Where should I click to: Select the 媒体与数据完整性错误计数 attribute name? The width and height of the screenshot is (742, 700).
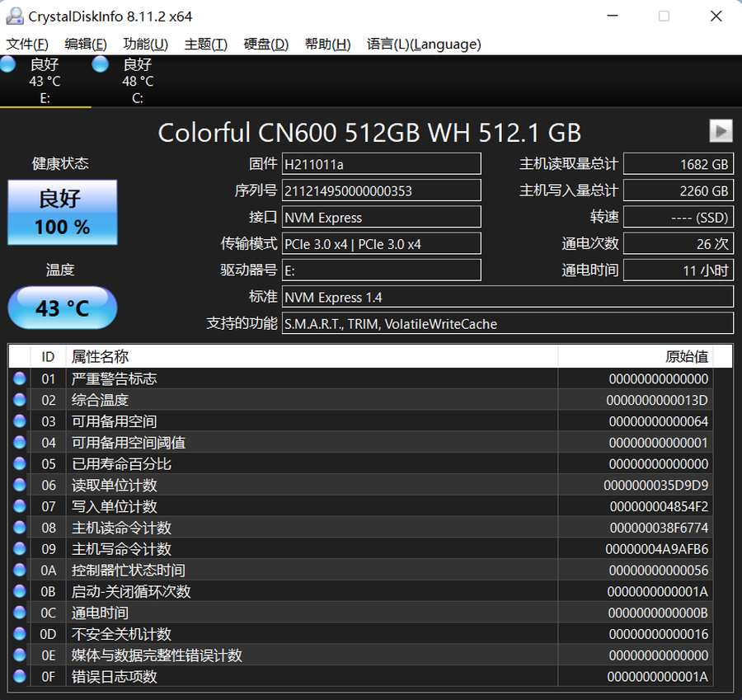click(157, 655)
